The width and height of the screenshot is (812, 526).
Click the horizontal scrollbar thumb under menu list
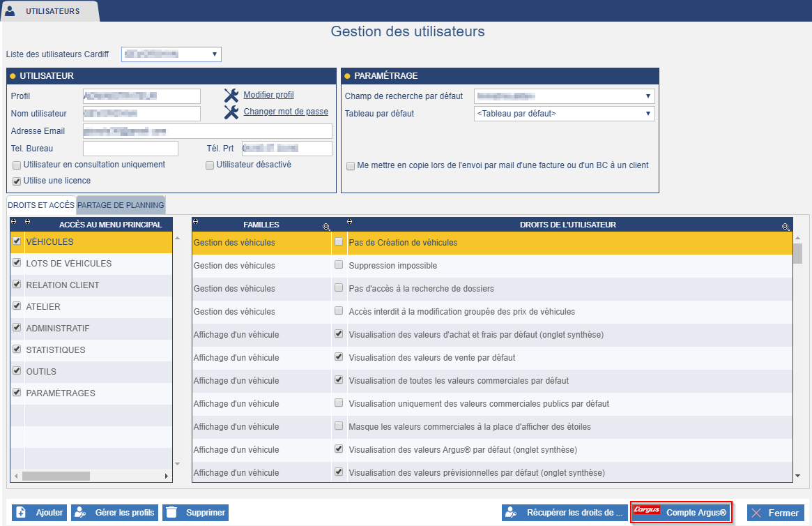pos(56,476)
